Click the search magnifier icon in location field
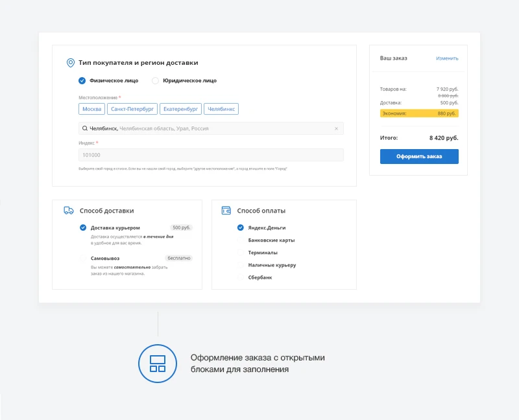This screenshot has height=420, width=519. [85, 128]
